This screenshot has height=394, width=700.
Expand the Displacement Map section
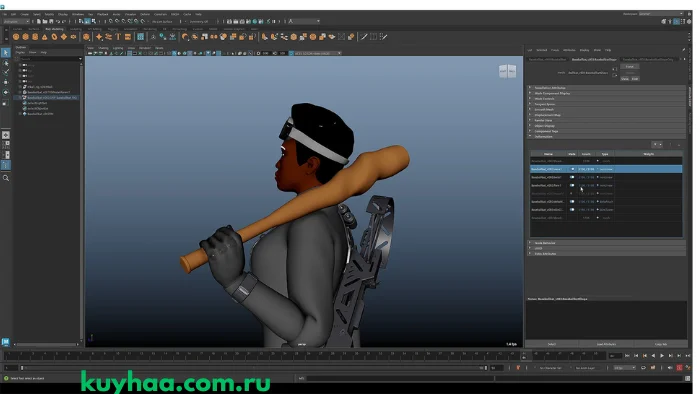tap(607, 115)
